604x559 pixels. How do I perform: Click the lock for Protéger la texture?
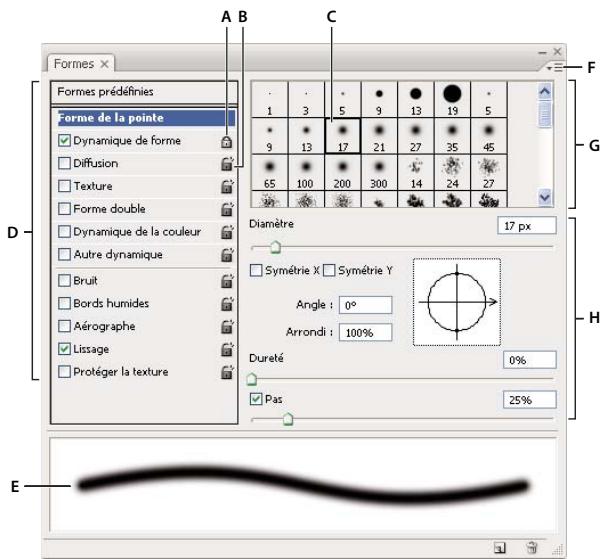click(x=227, y=372)
